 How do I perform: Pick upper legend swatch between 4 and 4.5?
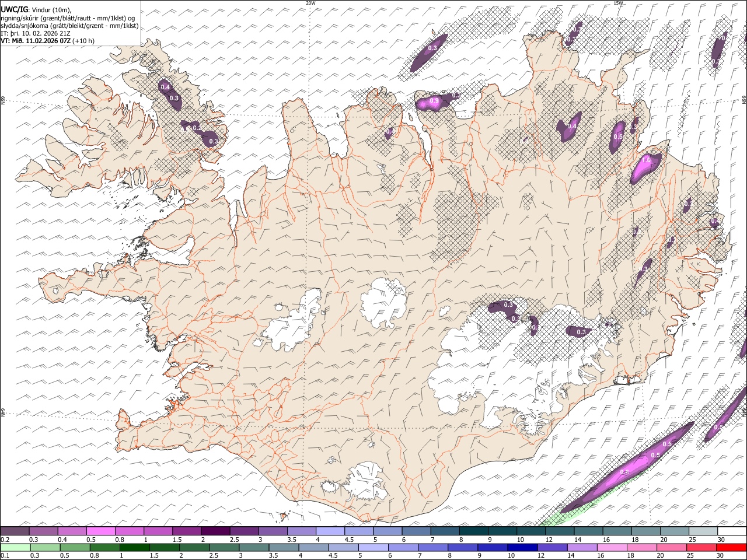(x=330, y=531)
